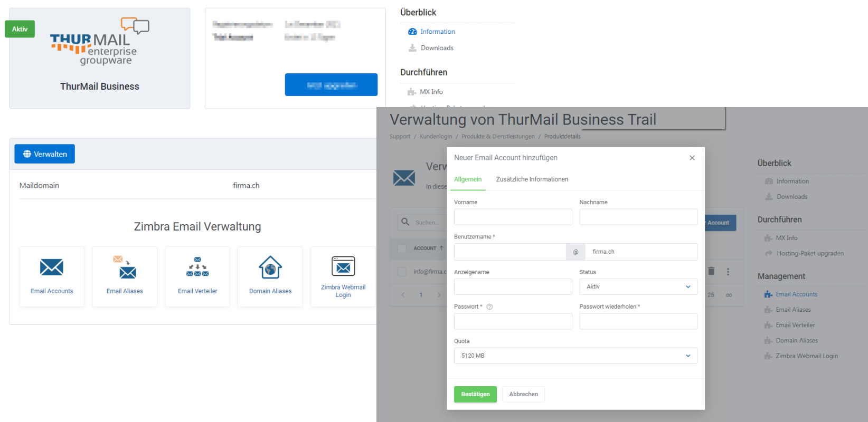Image resolution: width=868 pixels, height=422 pixels.
Task: Click the ACCOUNT column sort arrow
Action: [x=441, y=248]
